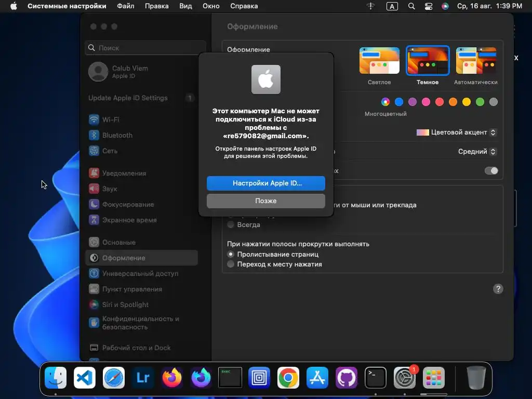Select green accent color
Image resolution: width=532 pixels, height=399 pixels.
(480, 102)
